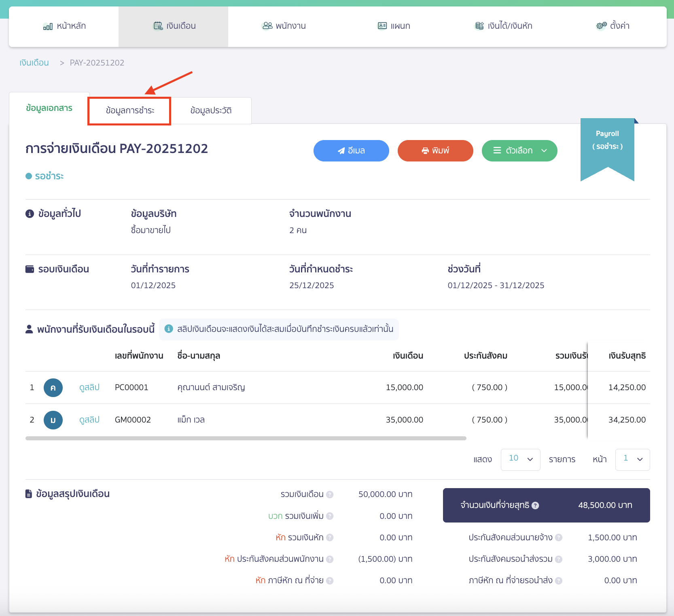Open the page number dropdown

[632, 459]
